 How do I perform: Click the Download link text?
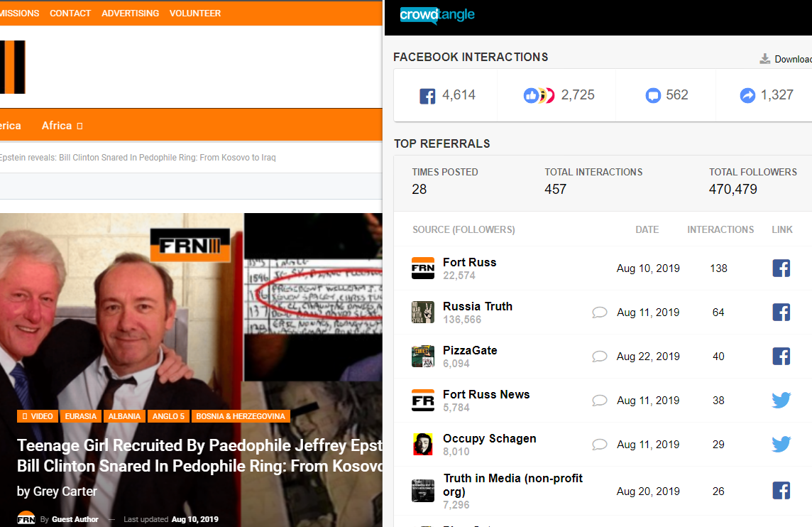pos(793,59)
